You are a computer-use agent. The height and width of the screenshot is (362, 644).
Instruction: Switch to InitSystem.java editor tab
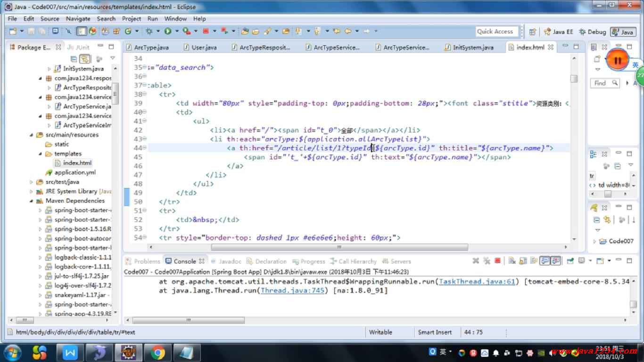pyautogui.click(x=469, y=47)
